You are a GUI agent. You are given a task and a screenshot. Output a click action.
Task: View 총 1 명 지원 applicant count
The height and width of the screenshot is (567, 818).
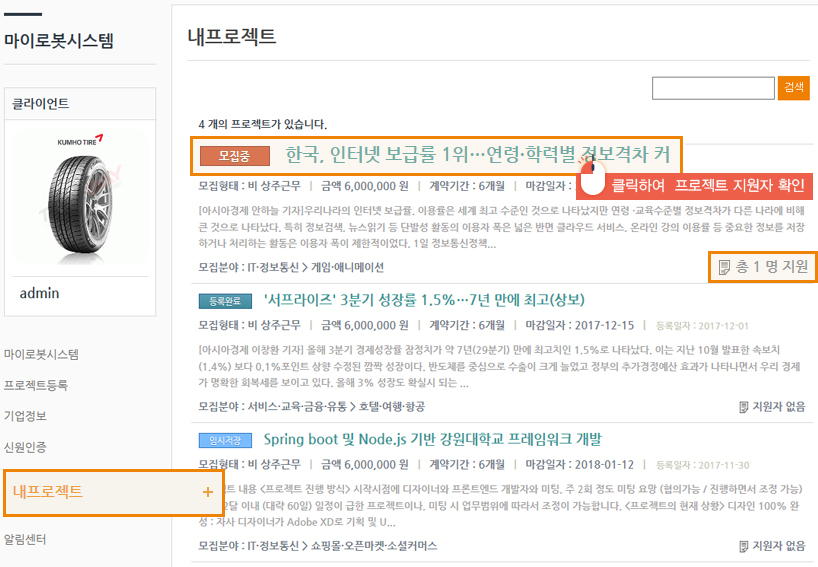[x=763, y=267]
